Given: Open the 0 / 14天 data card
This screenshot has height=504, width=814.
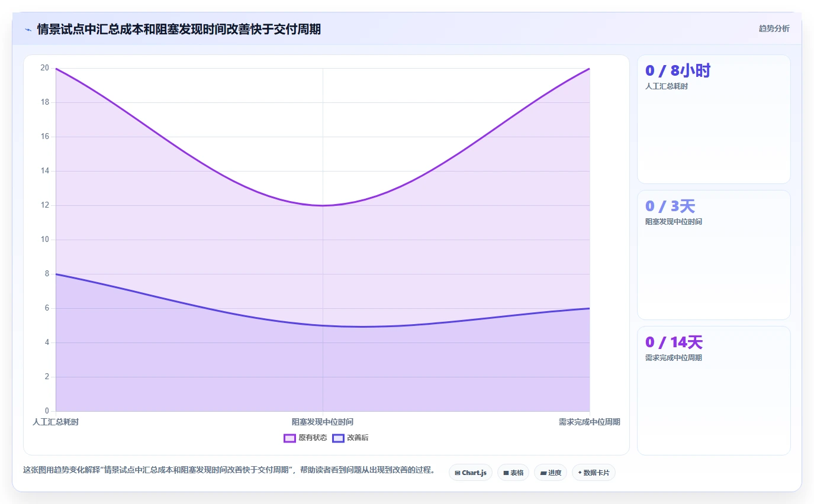Looking at the screenshot, I should (713, 390).
